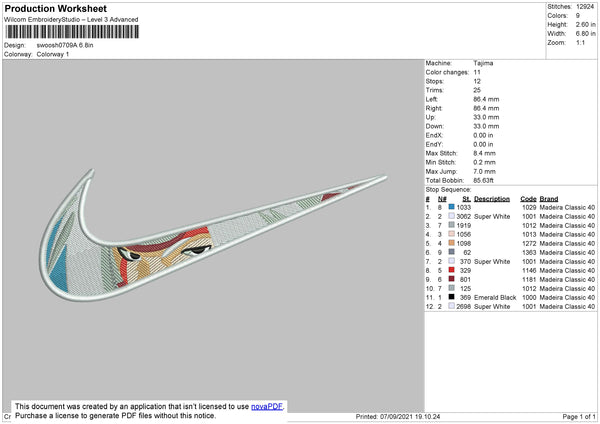Click the Description column header
Image resolution: width=600 pixels, height=424 pixels.
[x=492, y=199]
